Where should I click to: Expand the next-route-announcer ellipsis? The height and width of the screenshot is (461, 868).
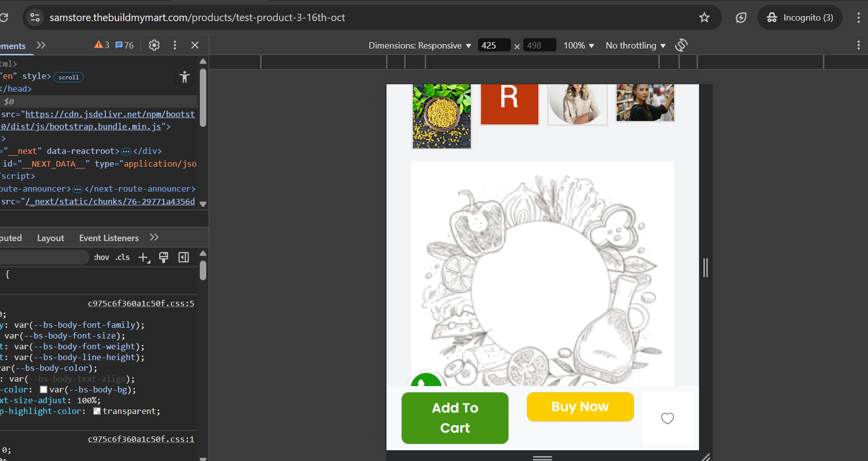pyautogui.click(x=77, y=189)
